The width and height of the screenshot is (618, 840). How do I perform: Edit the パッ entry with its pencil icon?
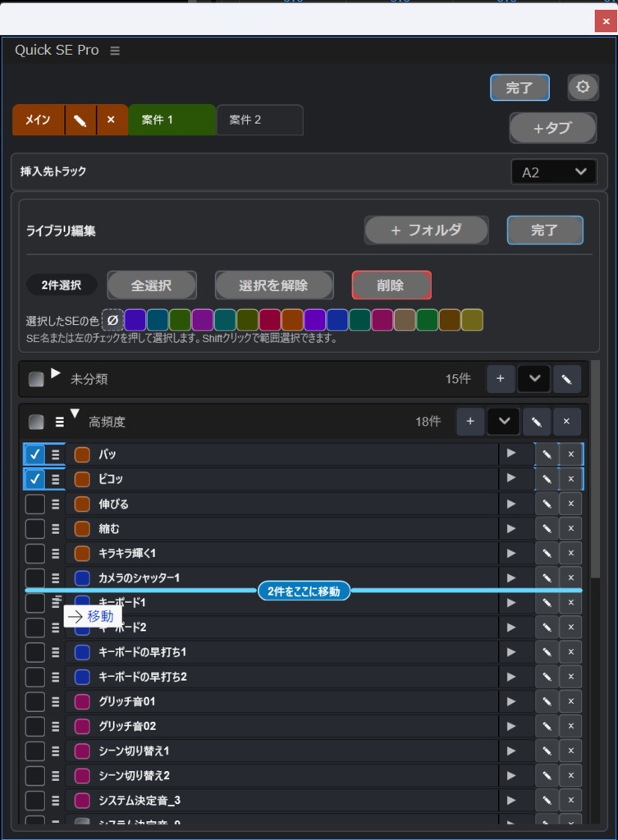pyautogui.click(x=547, y=454)
